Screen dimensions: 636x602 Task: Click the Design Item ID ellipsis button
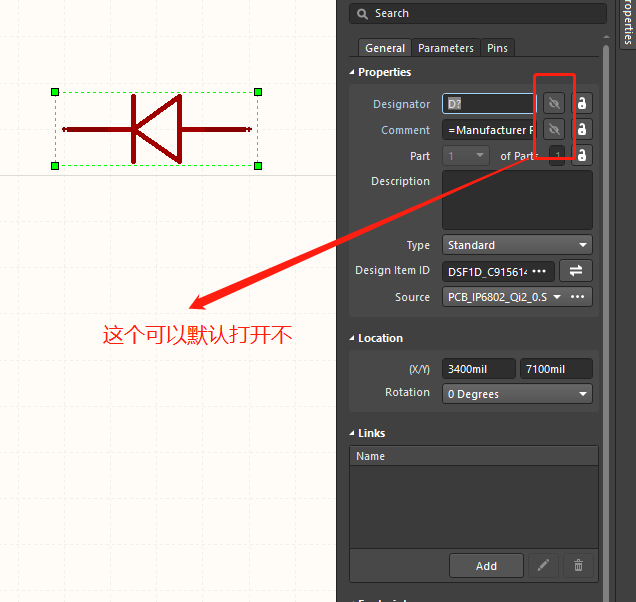(539, 271)
